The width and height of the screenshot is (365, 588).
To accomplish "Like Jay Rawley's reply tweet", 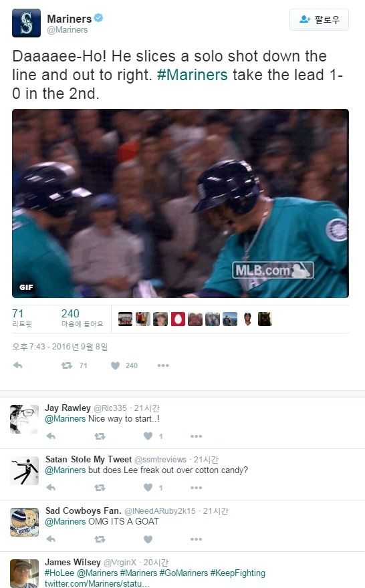I will [148, 436].
